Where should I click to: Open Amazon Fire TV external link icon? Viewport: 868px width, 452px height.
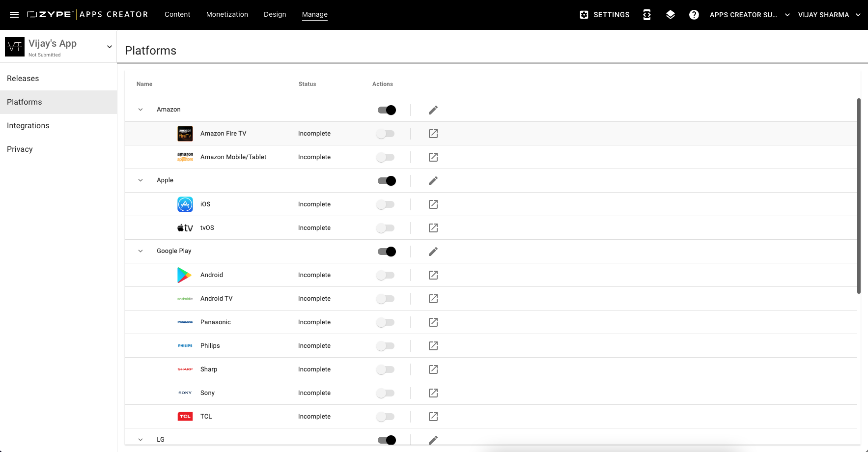pyautogui.click(x=433, y=134)
